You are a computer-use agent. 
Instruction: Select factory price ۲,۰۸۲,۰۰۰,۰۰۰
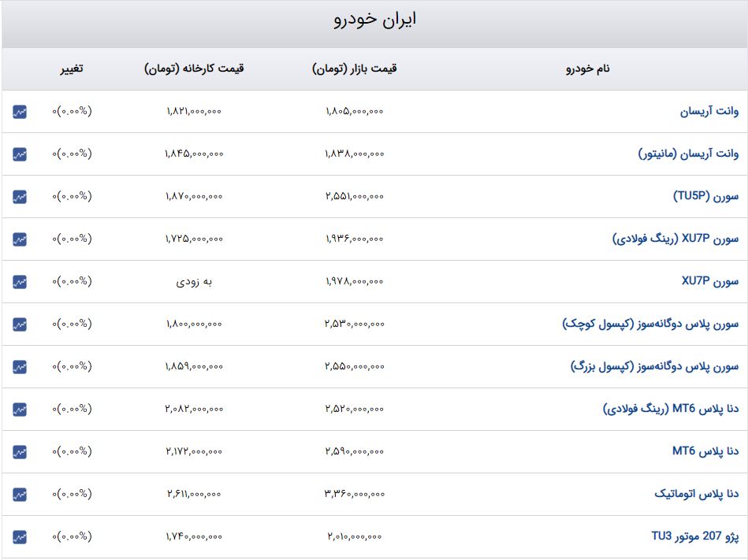[194, 409]
